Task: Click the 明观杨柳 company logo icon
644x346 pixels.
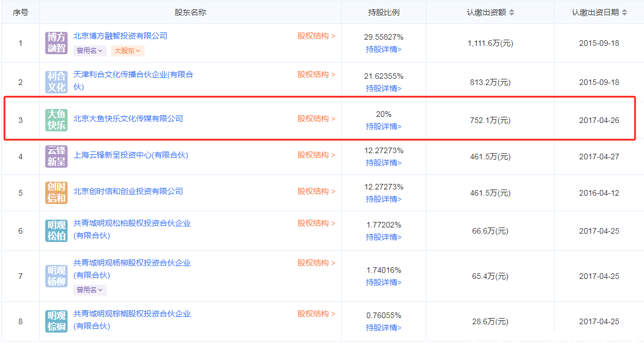Action: tap(56, 276)
